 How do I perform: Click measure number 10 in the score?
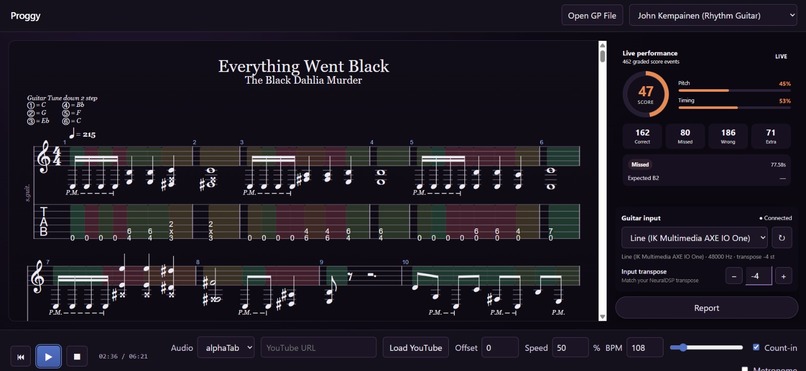coord(405,262)
